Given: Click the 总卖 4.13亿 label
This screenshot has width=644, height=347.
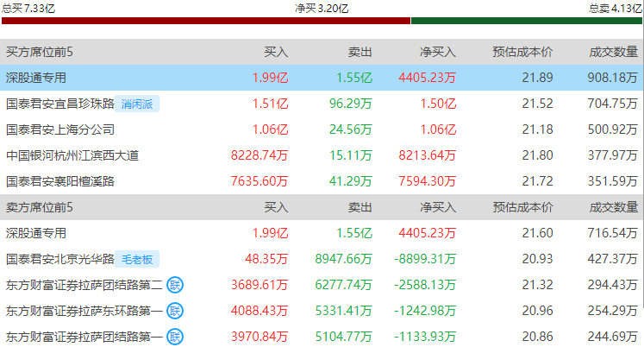Looking at the screenshot, I should click(x=615, y=9).
